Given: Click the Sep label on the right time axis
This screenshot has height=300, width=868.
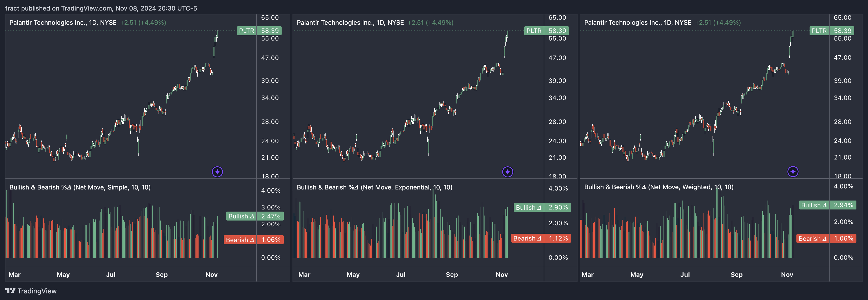Looking at the screenshot, I should pyautogui.click(x=736, y=275).
